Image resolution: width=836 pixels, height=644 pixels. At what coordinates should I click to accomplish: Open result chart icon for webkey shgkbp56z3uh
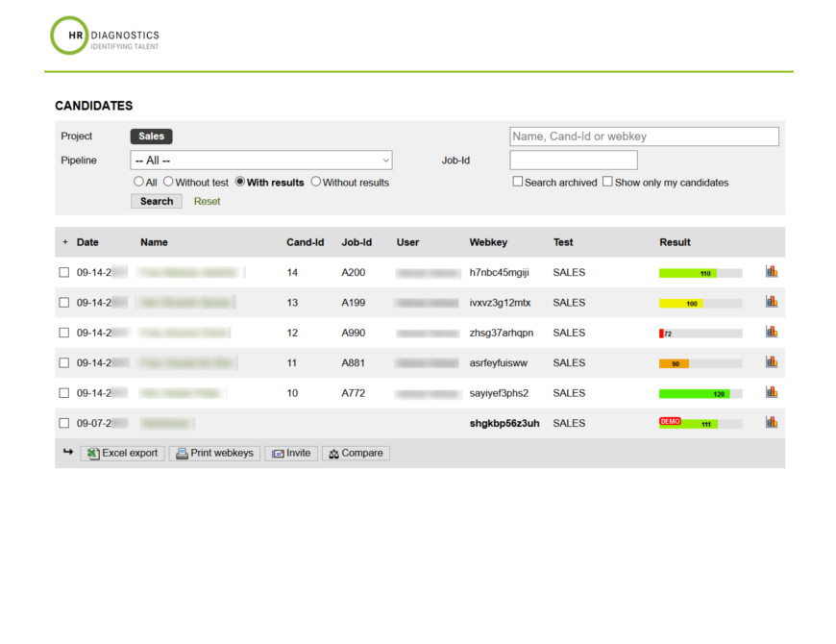coord(772,422)
